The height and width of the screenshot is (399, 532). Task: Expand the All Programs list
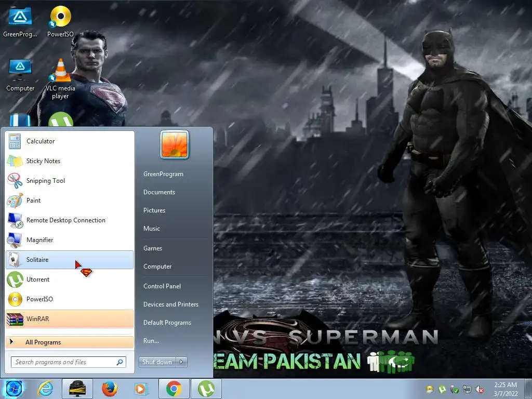pyautogui.click(x=70, y=342)
